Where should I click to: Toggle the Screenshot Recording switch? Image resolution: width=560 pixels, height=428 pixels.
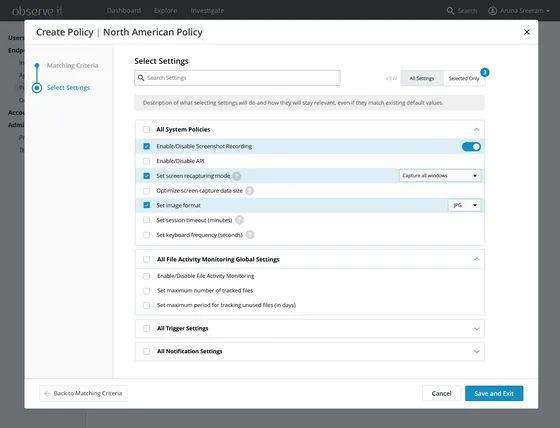[471, 146]
